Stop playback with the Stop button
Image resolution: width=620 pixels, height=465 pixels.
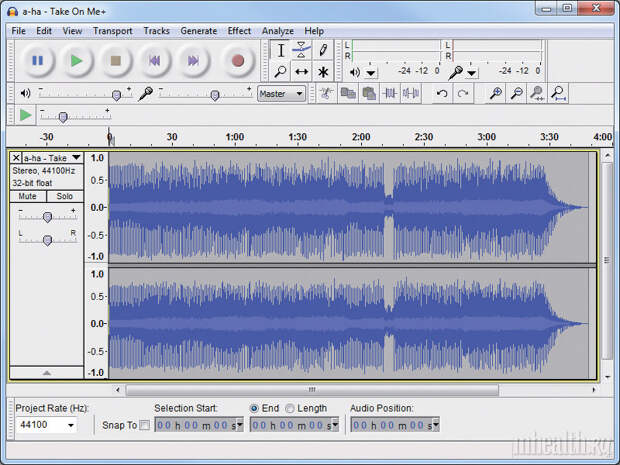[x=115, y=60]
